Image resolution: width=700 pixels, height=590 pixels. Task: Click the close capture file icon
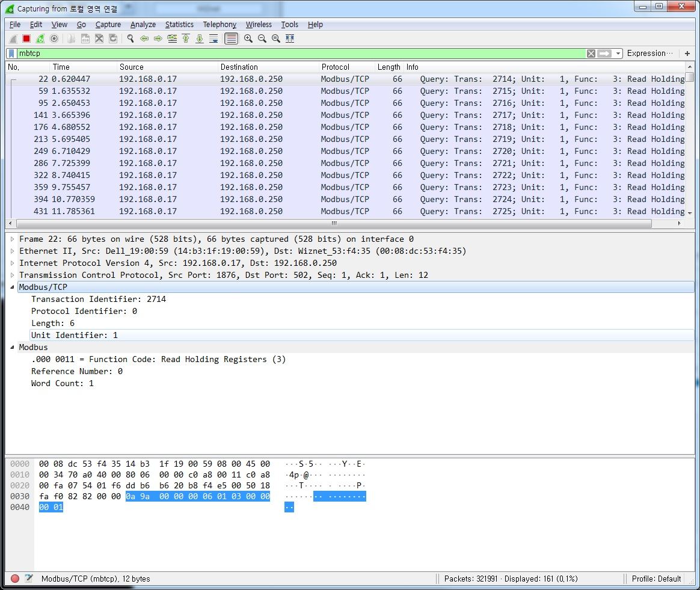click(99, 39)
